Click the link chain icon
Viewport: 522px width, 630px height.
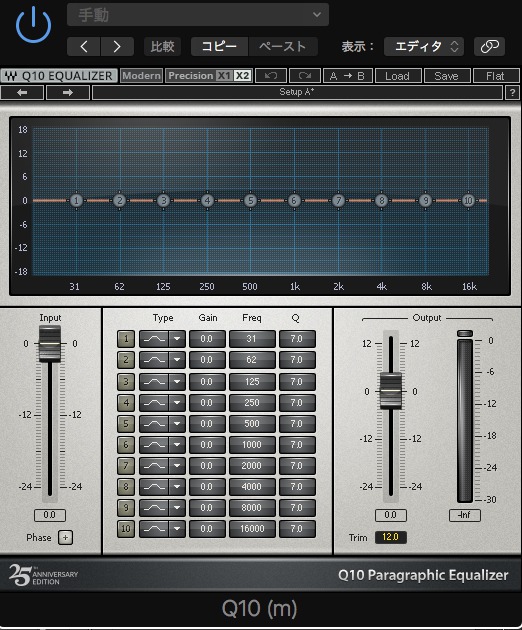click(489, 47)
